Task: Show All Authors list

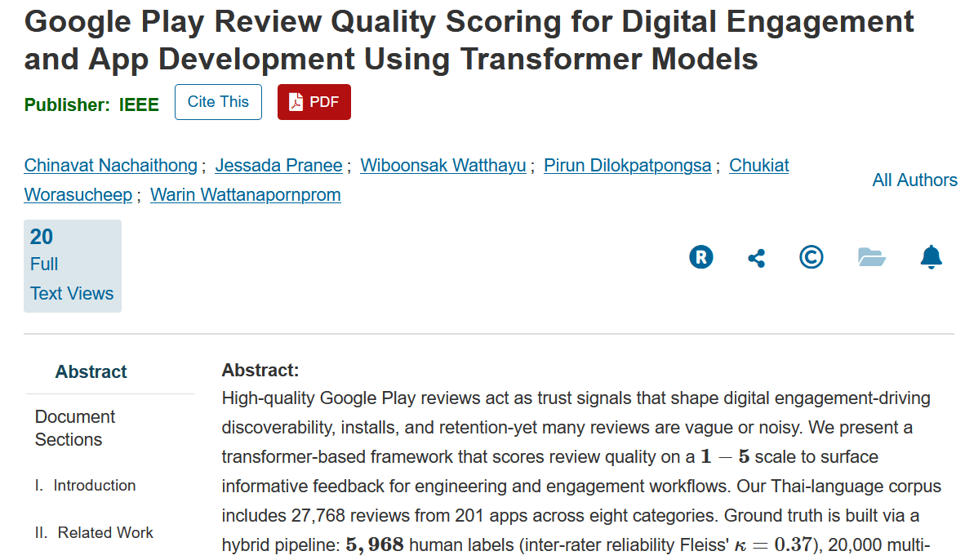Action: tap(914, 180)
